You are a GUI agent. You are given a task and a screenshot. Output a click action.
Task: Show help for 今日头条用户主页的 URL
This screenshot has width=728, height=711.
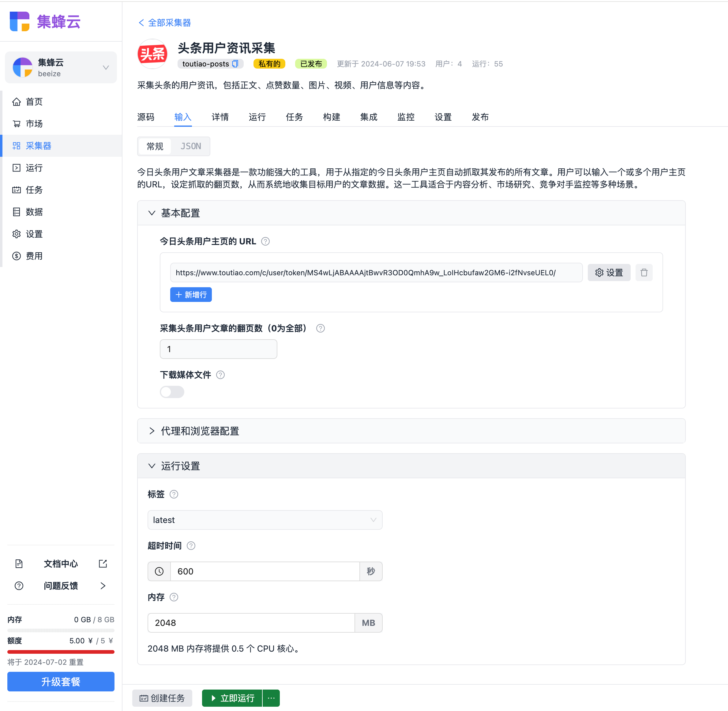click(265, 241)
